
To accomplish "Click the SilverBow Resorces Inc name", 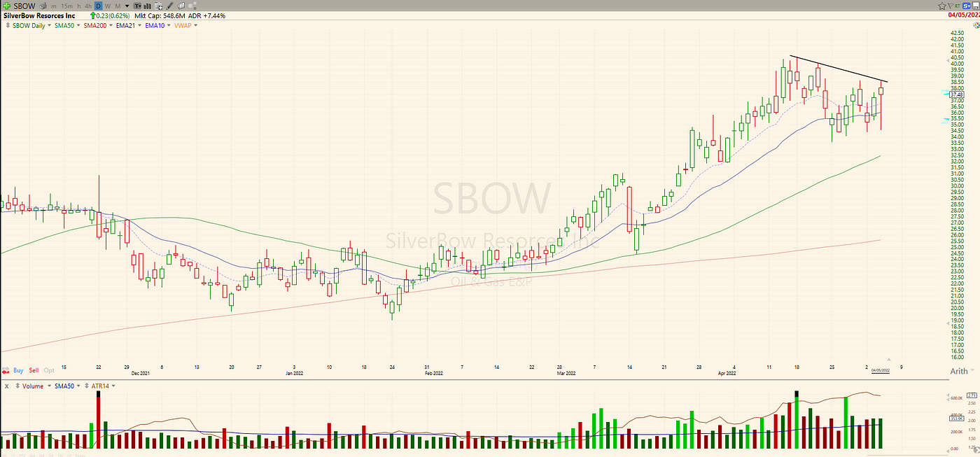I will 39,16.
